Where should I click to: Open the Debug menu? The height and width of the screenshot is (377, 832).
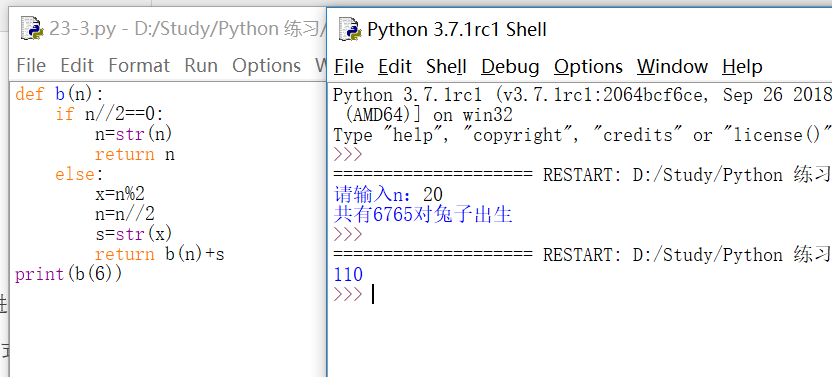tap(510, 66)
